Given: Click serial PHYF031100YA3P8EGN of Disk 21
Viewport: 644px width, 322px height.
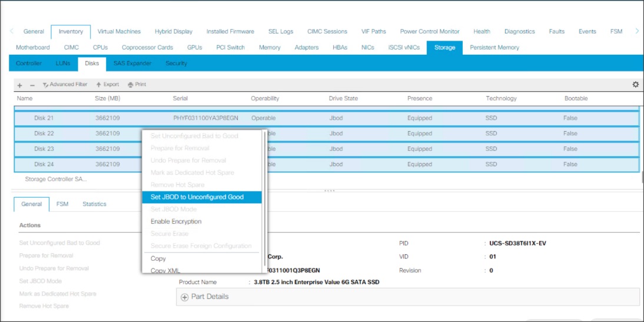Looking at the screenshot, I should pyautogui.click(x=206, y=118).
